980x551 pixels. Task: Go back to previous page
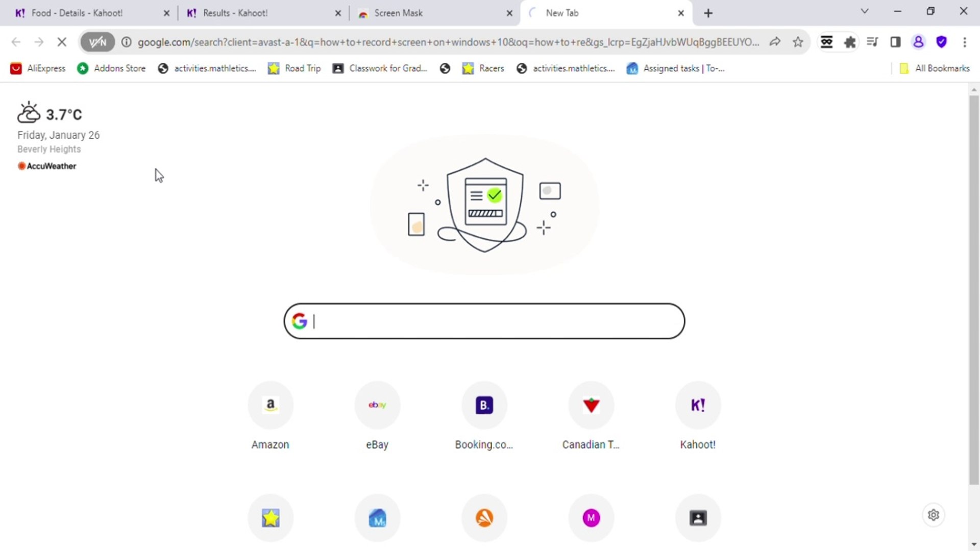point(16,42)
